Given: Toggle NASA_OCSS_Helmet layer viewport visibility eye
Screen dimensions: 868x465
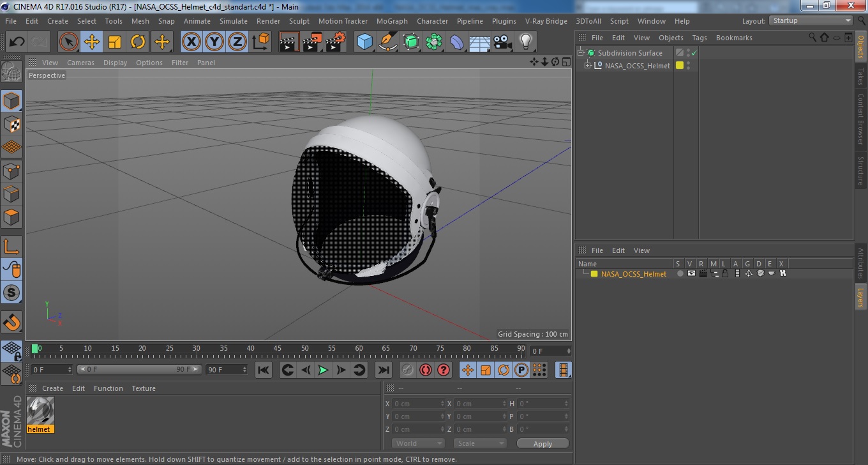Looking at the screenshot, I should 691,273.
